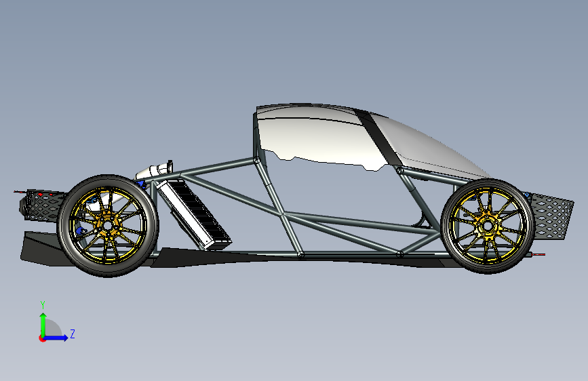The image size is (588, 381).
Task: Select the white intake elbow pipe above the radiator
Action: [155, 171]
